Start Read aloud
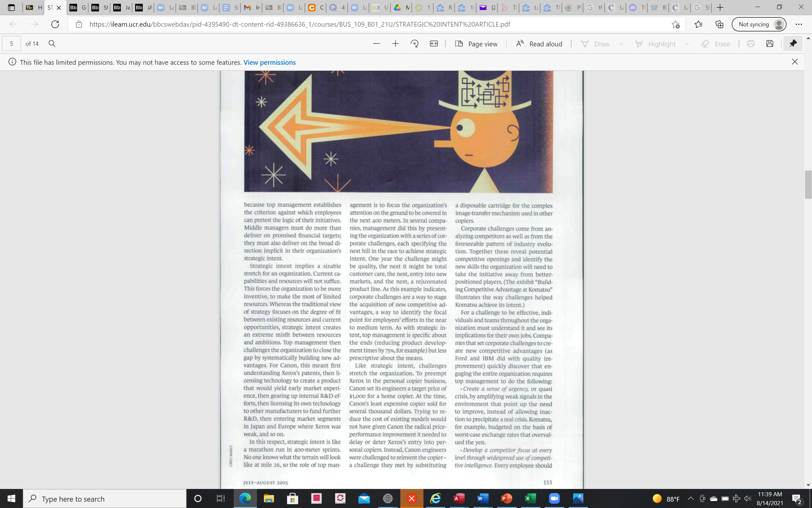812x508 pixels. (x=539, y=44)
